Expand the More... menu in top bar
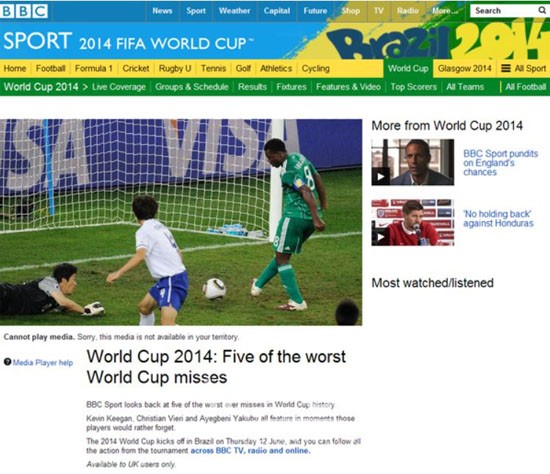 [445, 11]
